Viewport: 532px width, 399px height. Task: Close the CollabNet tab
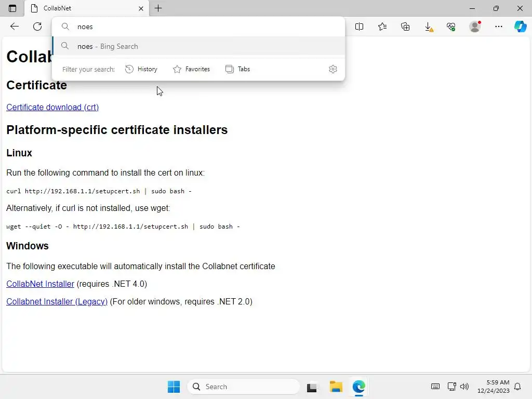(x=141, y=8)
